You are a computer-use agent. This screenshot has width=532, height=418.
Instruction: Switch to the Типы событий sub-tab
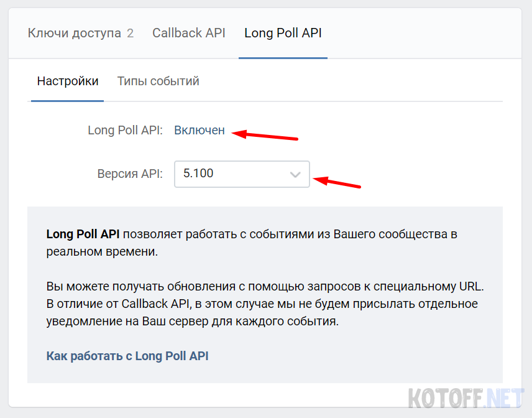tap(158, 81)
